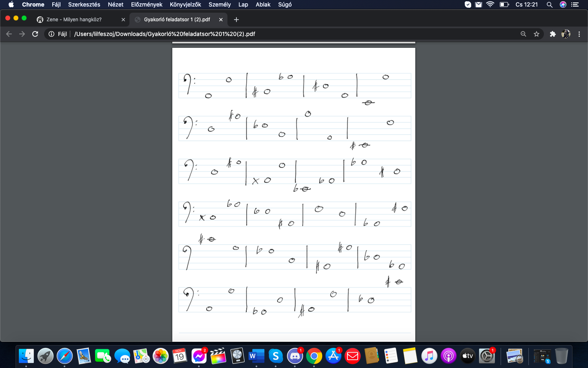Click the browser back arrow

tap(9, 34)
